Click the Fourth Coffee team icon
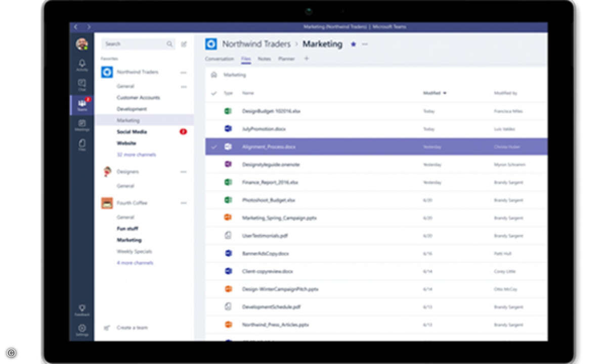Image resolution: width=607 pixels, height=364 pixels. point(107,203)
